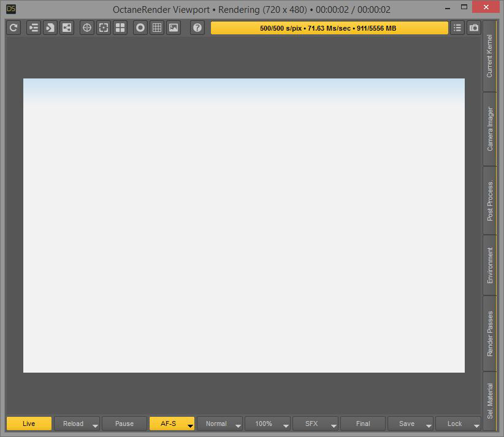Toggle the grid overlay icon
The height and width of the screenshot is (437, 504).
click(x=157, y=28)
